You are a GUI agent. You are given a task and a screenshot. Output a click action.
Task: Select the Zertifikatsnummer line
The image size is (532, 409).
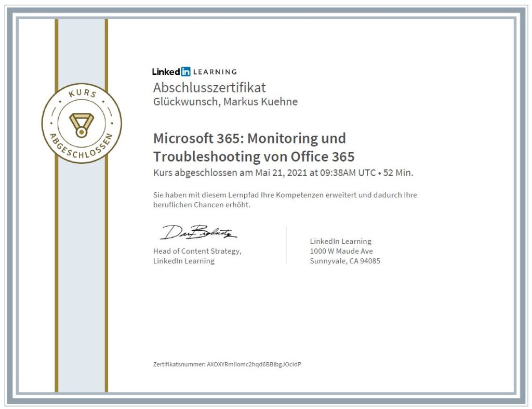(x=227, y=364)
